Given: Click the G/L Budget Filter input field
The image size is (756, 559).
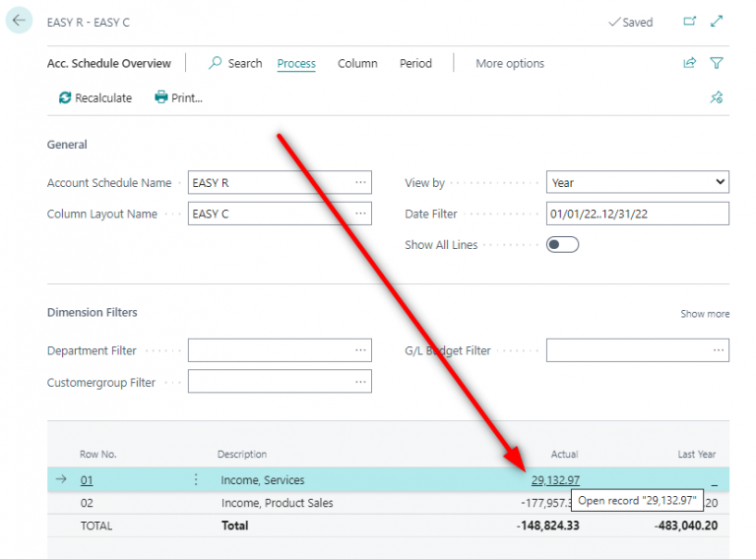Looking at the screenshot, I should [x=638, y=350].
